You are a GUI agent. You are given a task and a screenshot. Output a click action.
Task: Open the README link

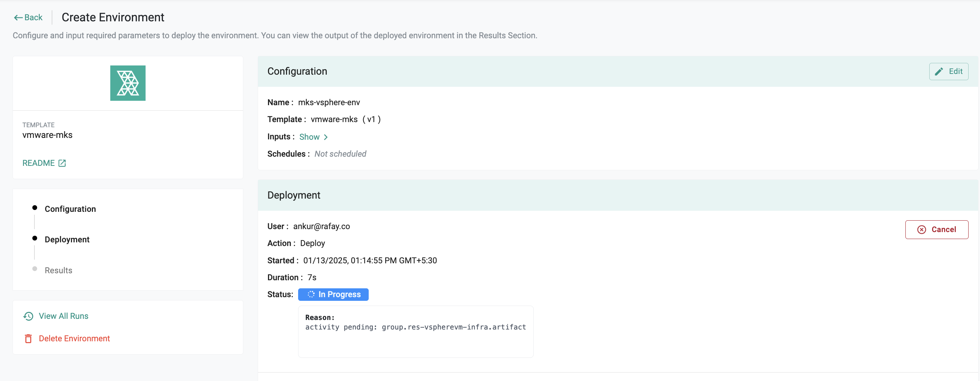point(44,163)
